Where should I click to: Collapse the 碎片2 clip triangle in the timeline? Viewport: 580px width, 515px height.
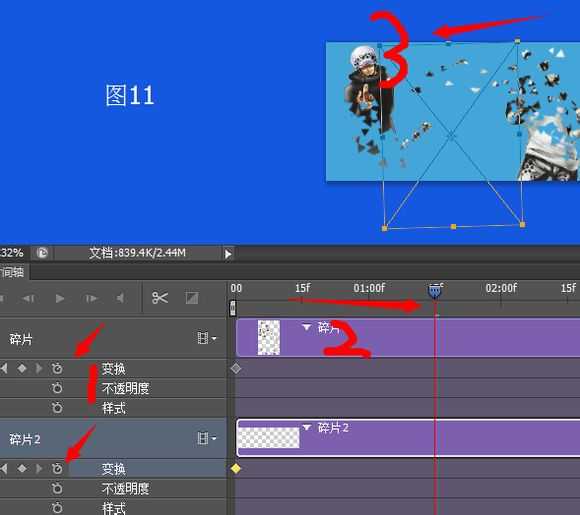coord(306,427)
